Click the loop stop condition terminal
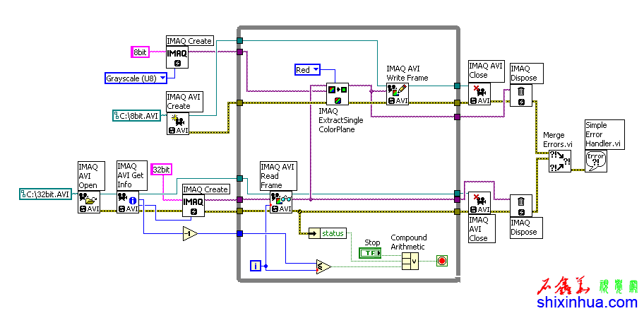The height and width of the screenshot is (311, 644). tap(443, 261)
